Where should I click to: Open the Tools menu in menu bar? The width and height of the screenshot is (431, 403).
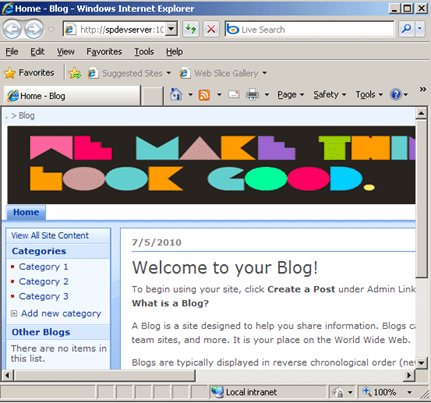pos(144,52)
